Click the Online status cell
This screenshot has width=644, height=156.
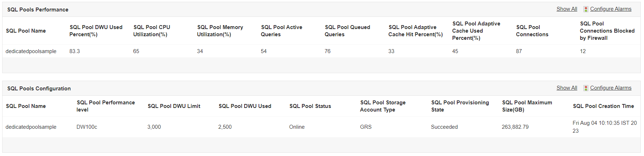pos(297,127)
